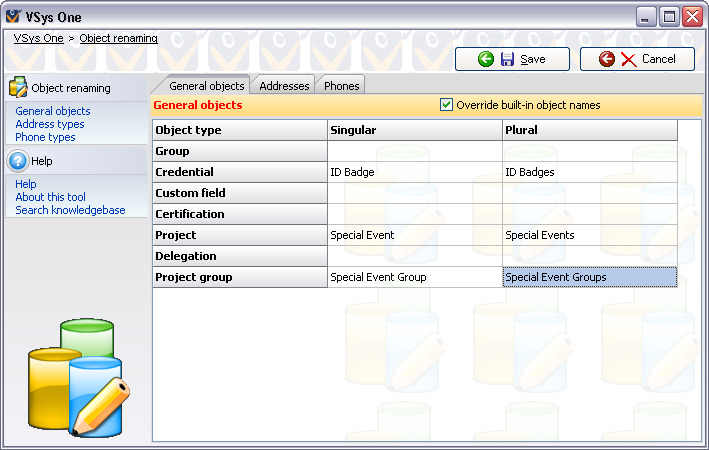Edit the ID Badge singular cell
709x450 pixels.
(415, 172)
